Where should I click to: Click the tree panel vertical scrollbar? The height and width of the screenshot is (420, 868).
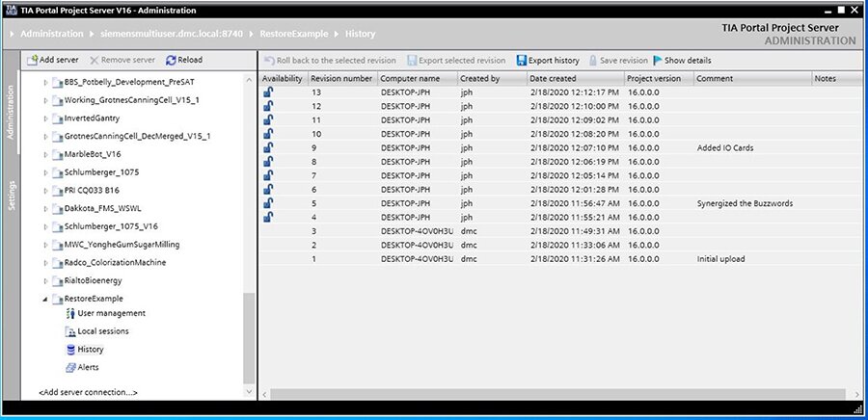coord(249,337)
